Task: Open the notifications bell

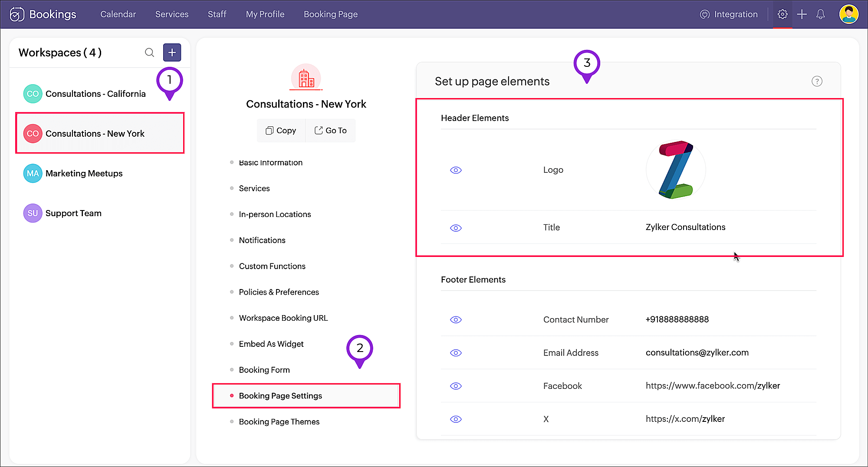Action: pyautogui.click(x=820, y=14)
